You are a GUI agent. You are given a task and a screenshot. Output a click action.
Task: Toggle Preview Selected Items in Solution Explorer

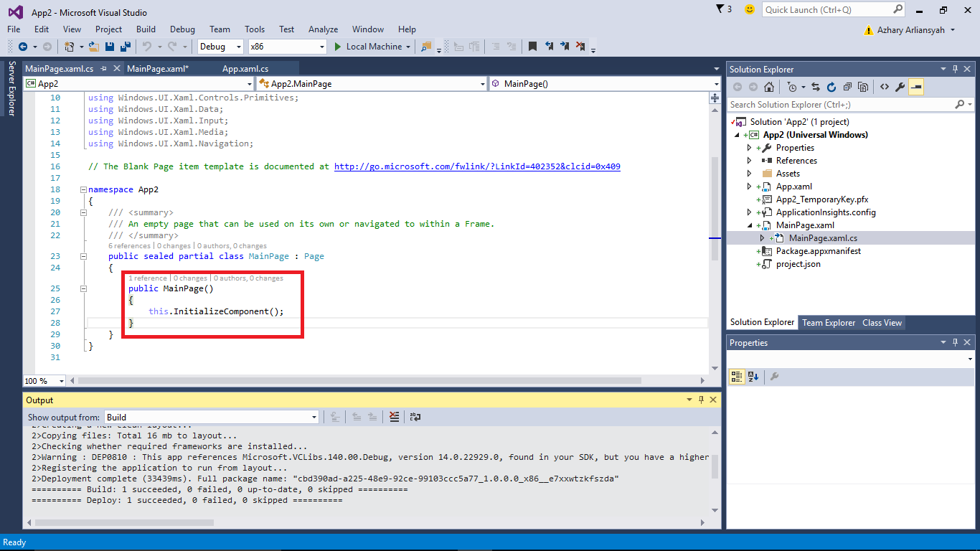coord(916,87)
